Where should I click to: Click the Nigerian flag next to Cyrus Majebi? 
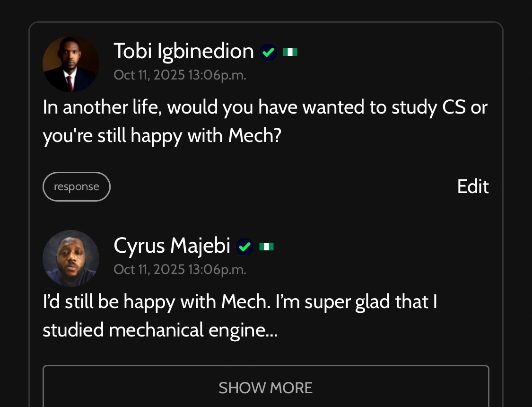[266, 247]
